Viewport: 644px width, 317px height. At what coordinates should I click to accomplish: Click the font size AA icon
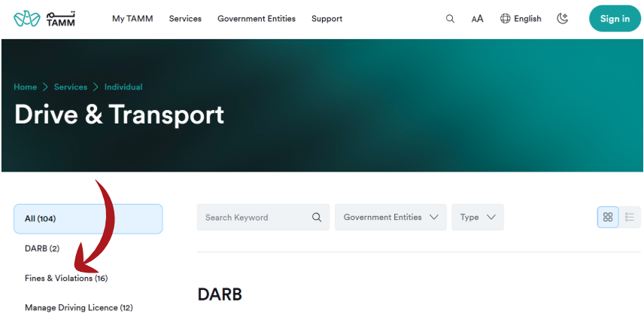[477, 19]
